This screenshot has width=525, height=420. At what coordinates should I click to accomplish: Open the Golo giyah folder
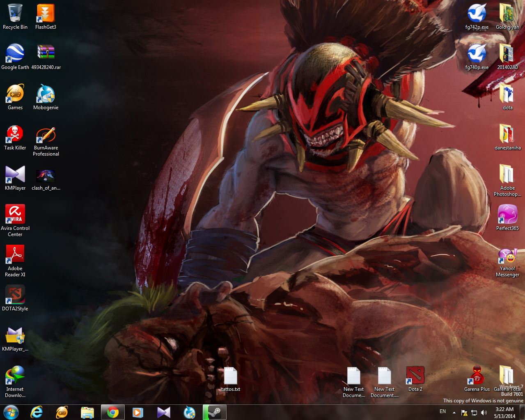(x=507, y=17)
